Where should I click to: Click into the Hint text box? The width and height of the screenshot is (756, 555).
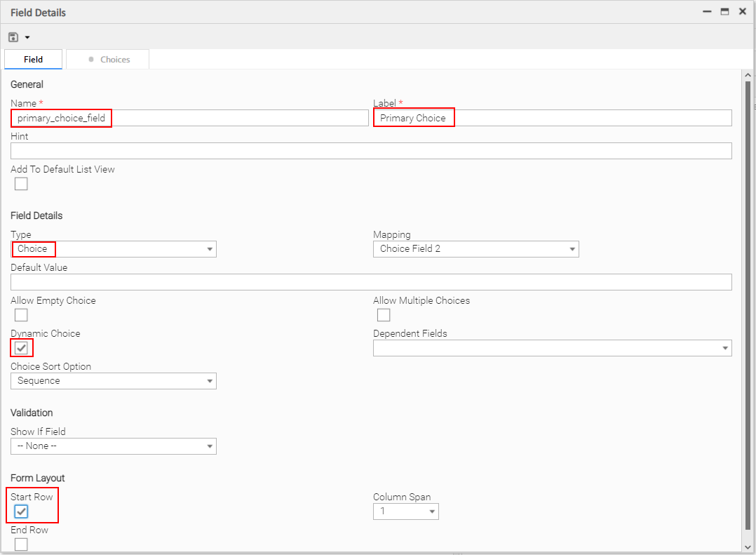pos(371,151)
